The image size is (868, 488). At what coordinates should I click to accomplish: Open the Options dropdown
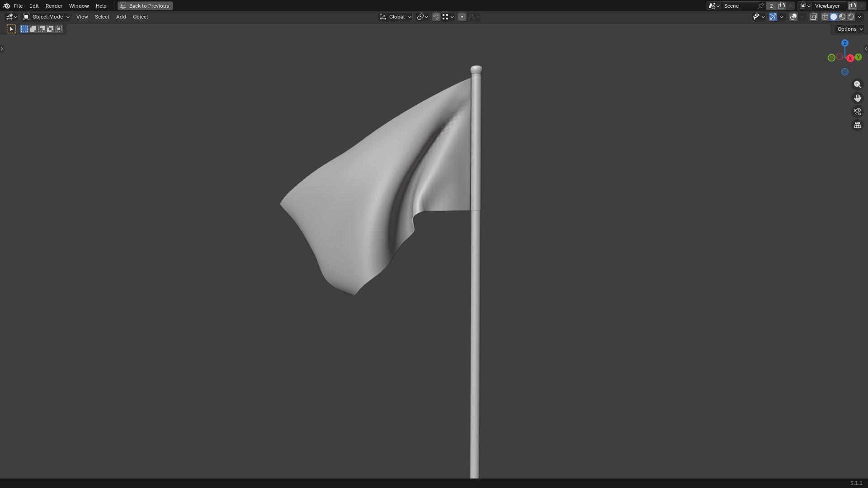(849, 29)
